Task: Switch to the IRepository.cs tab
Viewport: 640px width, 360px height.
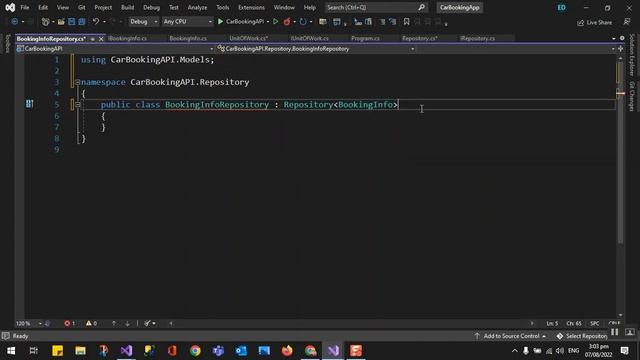Action: (x=477, y=38)
